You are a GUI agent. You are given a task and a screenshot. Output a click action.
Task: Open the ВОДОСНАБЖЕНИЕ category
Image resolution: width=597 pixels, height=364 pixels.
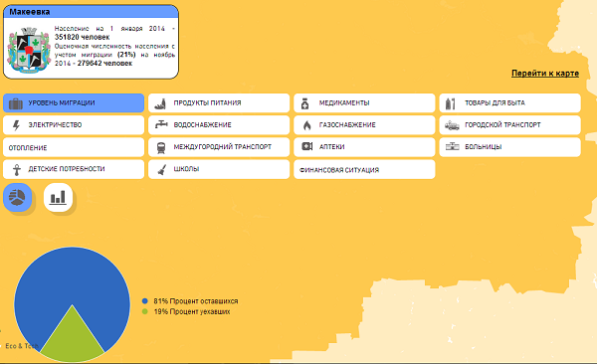click(x=219, y=125)
